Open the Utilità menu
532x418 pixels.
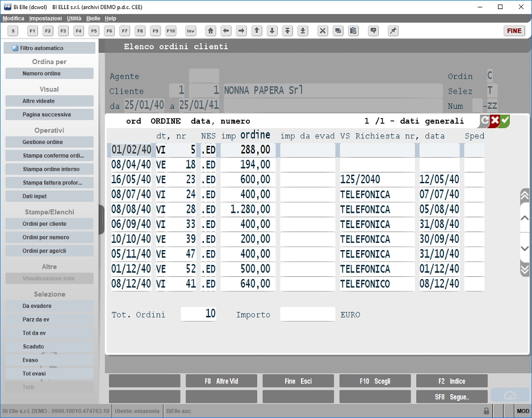pos(74,18)
